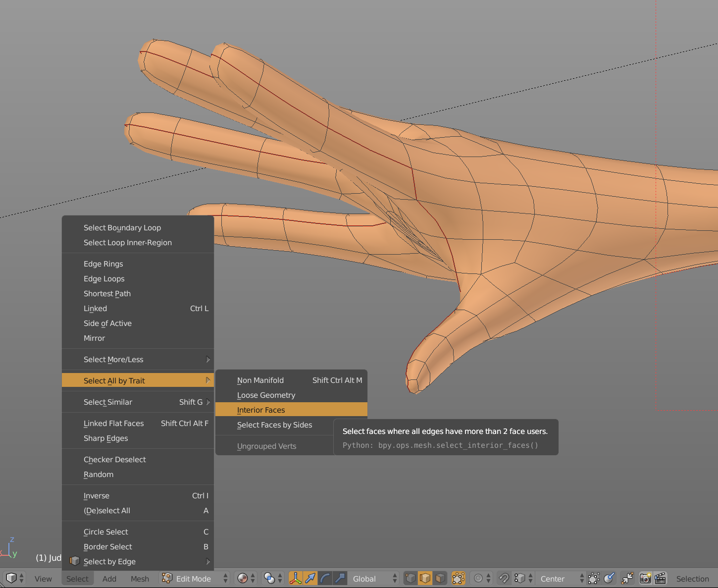Image resolution: width=718 pixels, height=588 pixels.
Task: Render OpenGL image with camera icon
Action: point(645,578)
